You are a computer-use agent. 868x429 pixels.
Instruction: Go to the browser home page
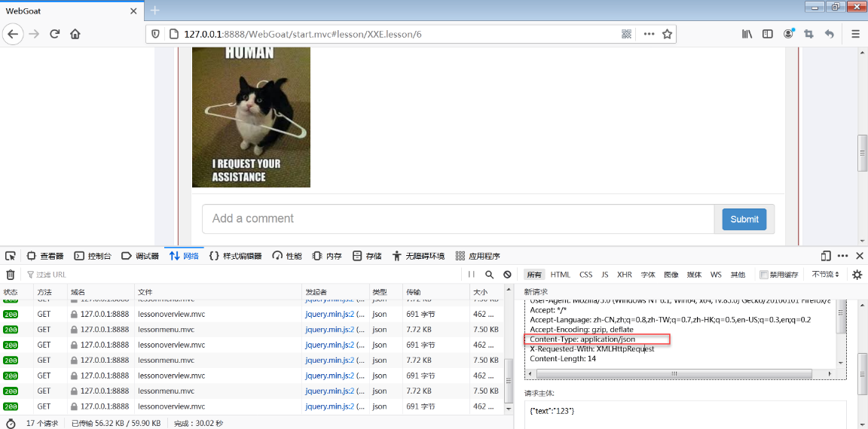pyautogui.click(x=75, y=34)
